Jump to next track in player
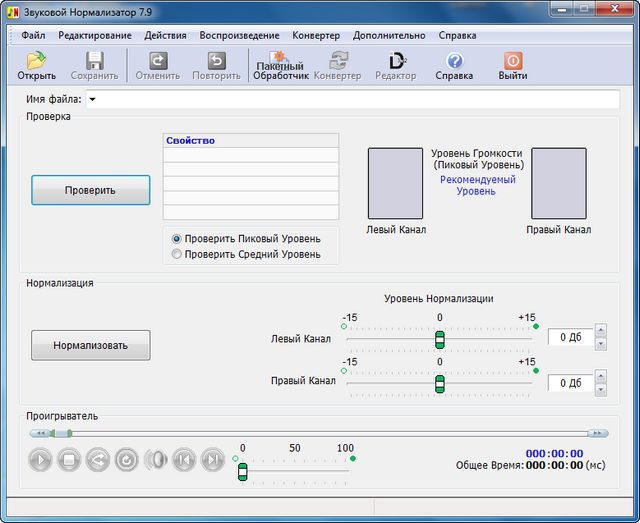The height and width of the screenshot is (523, 640). (212, 460)
